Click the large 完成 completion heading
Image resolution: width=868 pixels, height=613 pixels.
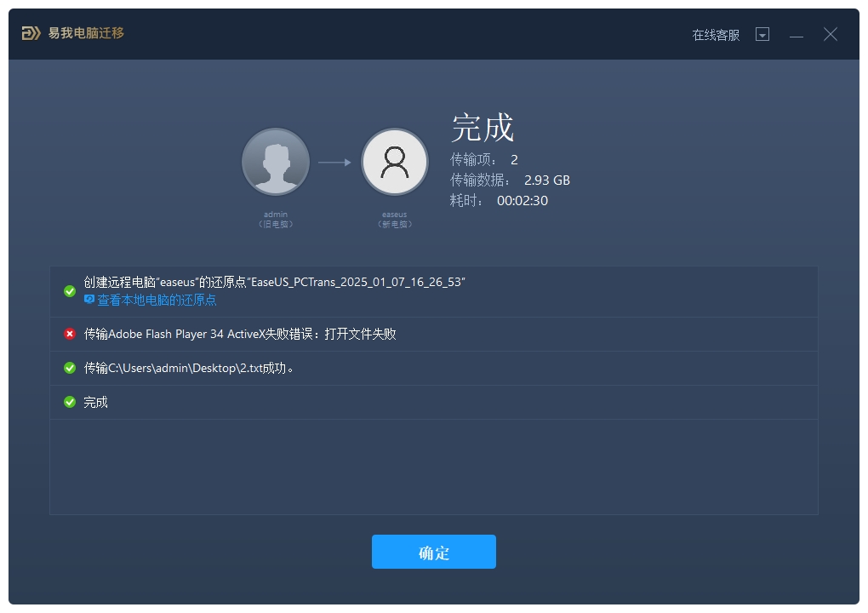tap(482, 127)
